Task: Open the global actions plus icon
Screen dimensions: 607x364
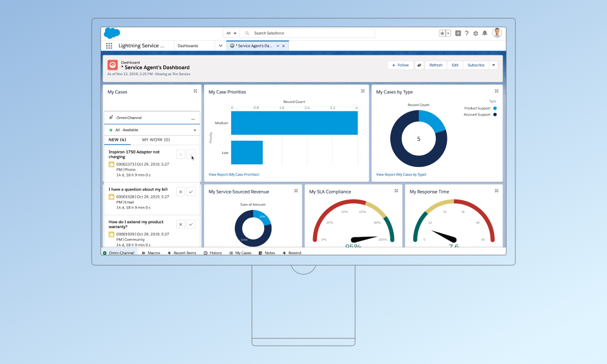Action: (457, 33)
